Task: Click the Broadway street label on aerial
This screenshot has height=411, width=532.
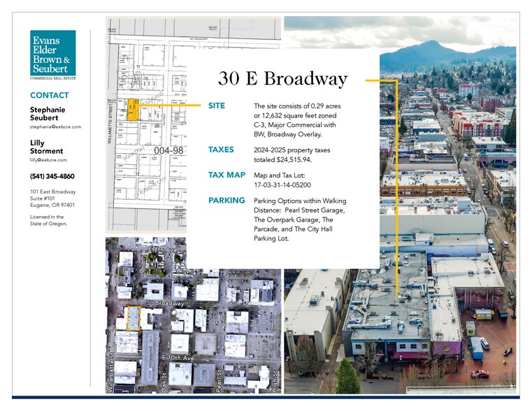Action: click(169, 303)
